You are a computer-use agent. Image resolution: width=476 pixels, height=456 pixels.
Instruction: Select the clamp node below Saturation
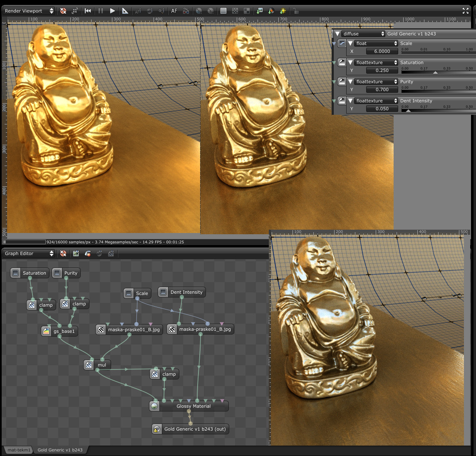click(41, 305)
